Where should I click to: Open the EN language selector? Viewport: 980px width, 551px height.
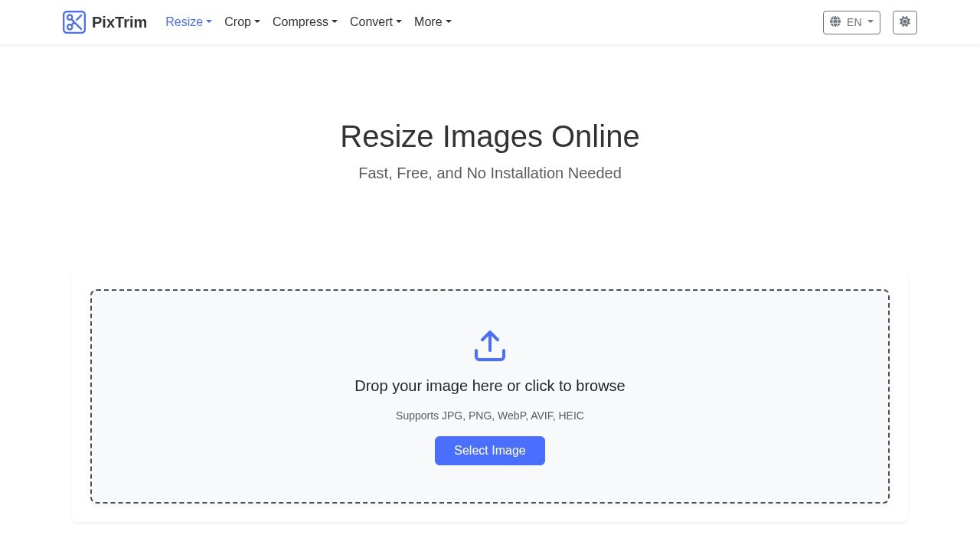click(851, 22)
